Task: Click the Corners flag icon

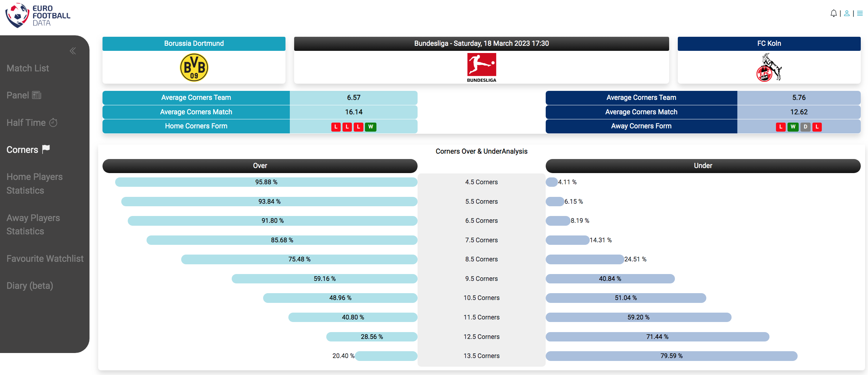Action: (x=46, y=149)
